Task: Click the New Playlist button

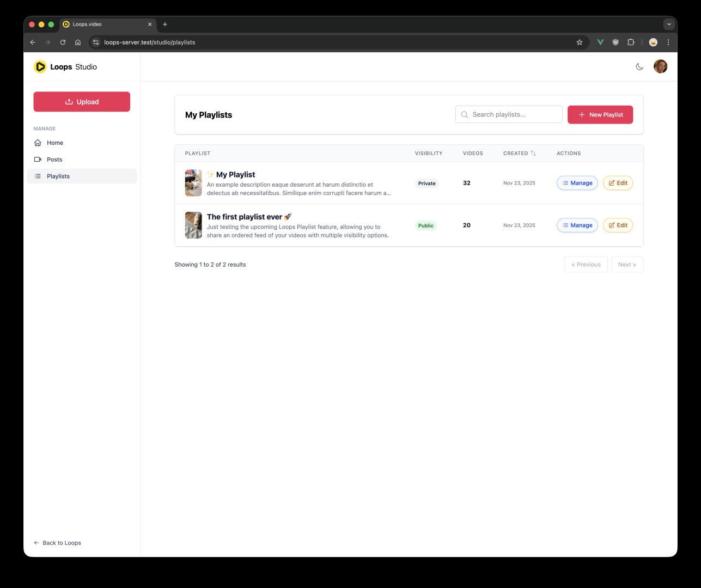Action: 600,115
